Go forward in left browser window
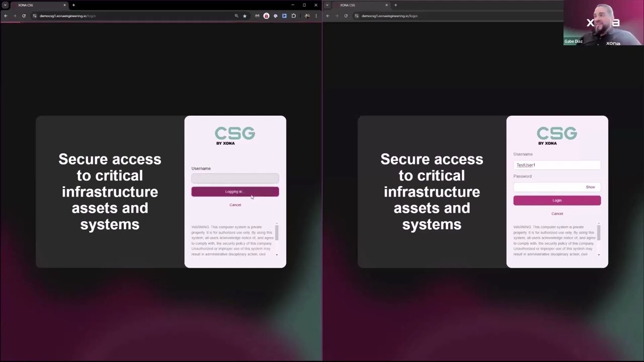 (15, 16)
